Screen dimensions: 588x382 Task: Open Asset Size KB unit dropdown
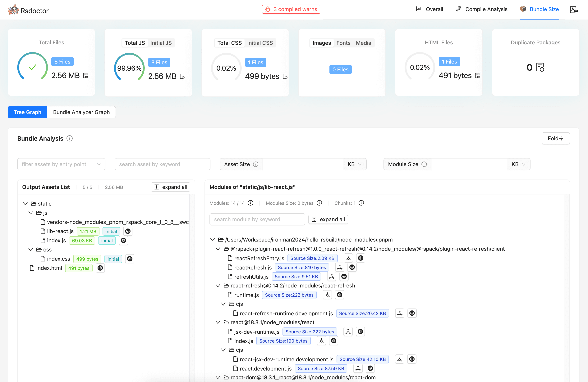(x=354, y=164)
